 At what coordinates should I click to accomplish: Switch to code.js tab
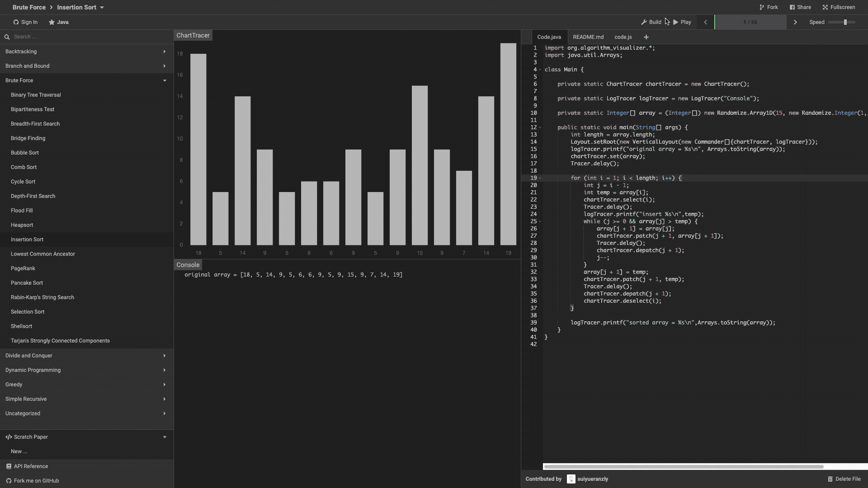[623, 37]
